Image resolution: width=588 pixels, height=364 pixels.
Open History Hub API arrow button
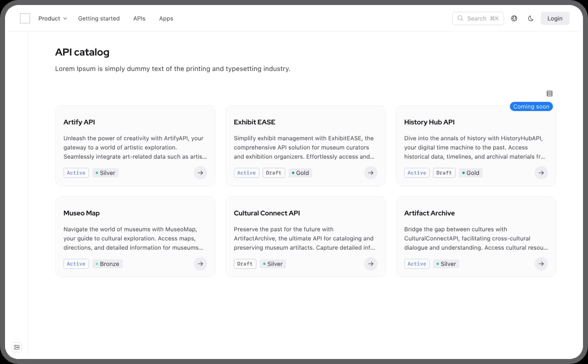coord(541,173)
